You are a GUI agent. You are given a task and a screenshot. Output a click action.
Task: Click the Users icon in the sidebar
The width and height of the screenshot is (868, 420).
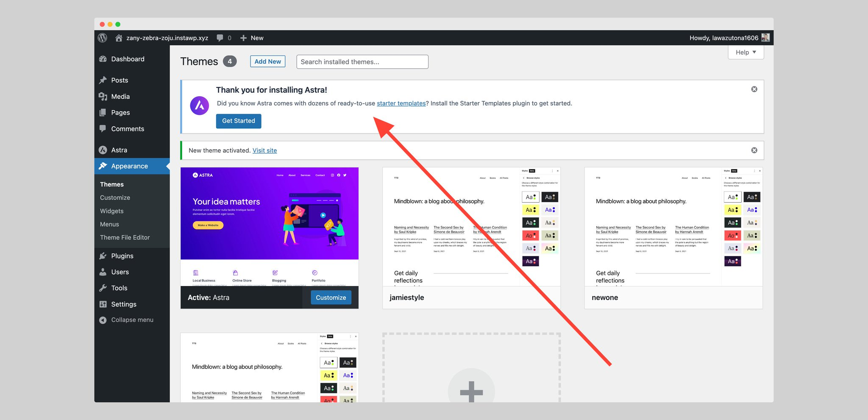(103, 272)
